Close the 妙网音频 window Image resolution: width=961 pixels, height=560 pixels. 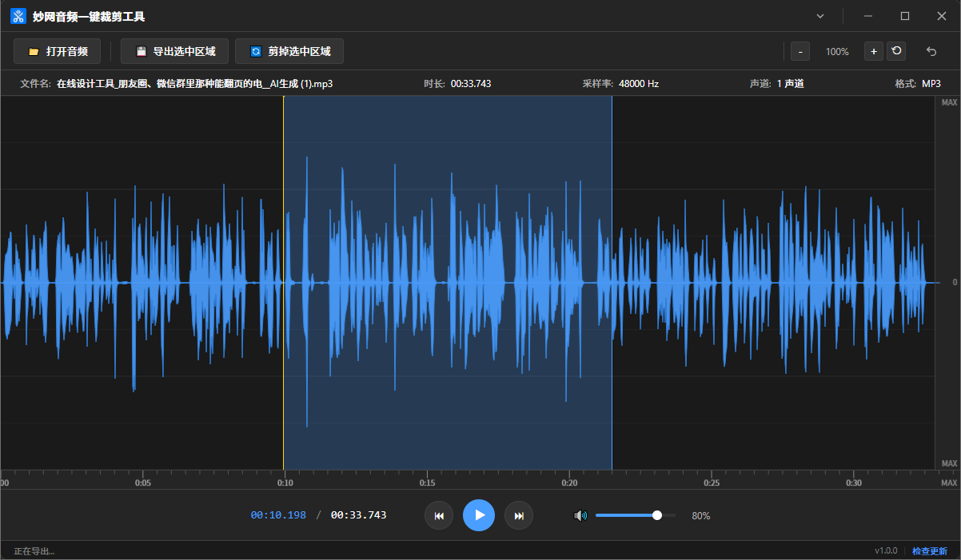point(942,16)
